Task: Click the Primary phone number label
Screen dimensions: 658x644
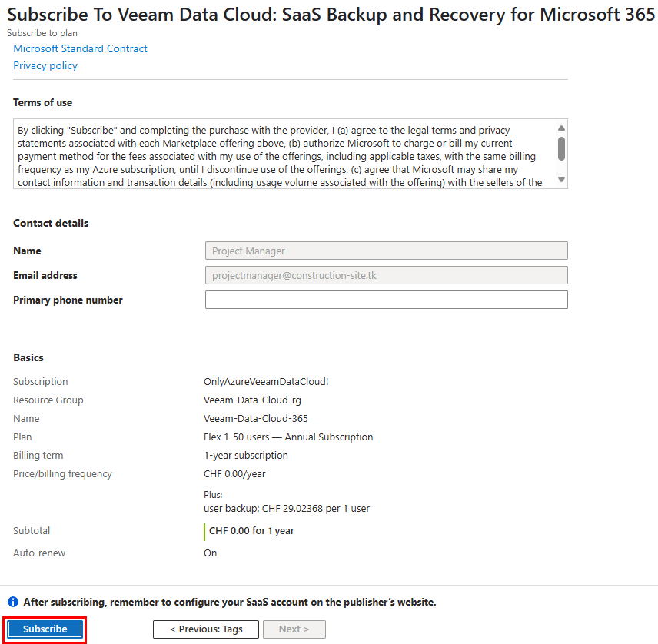Action: coord(68,300)
